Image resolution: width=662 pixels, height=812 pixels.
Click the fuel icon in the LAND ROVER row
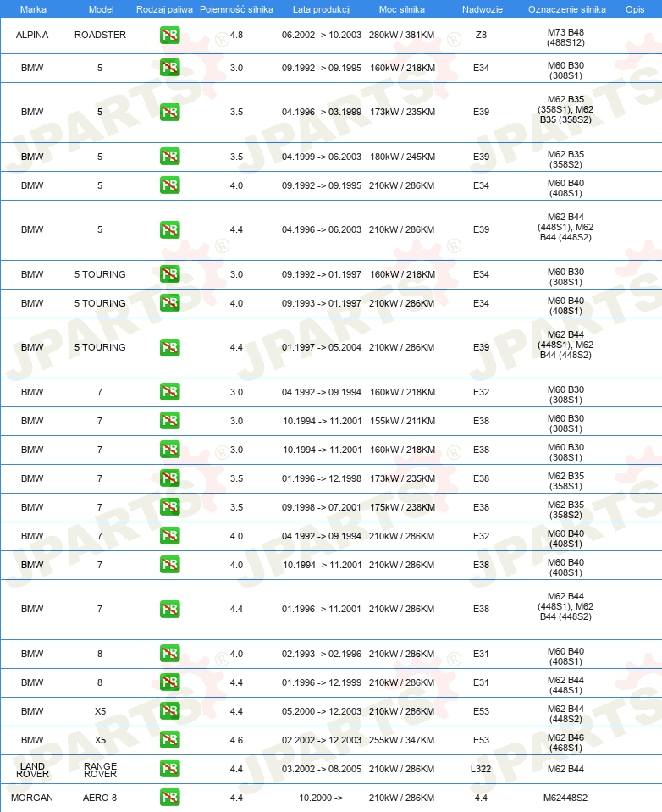(x=170, y=769)
